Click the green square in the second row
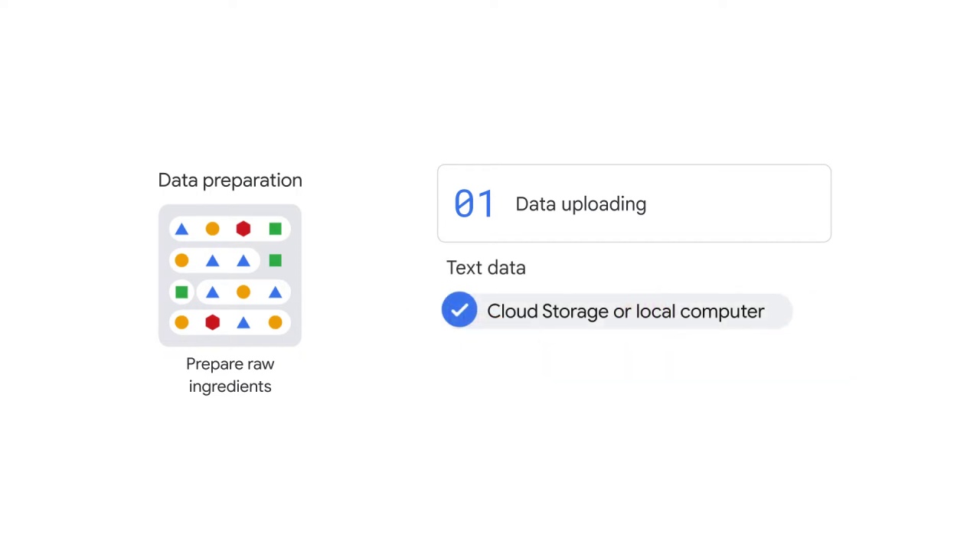Image resolution: width=980 pixels, height=551 pixels. click(x=275, y=261)
